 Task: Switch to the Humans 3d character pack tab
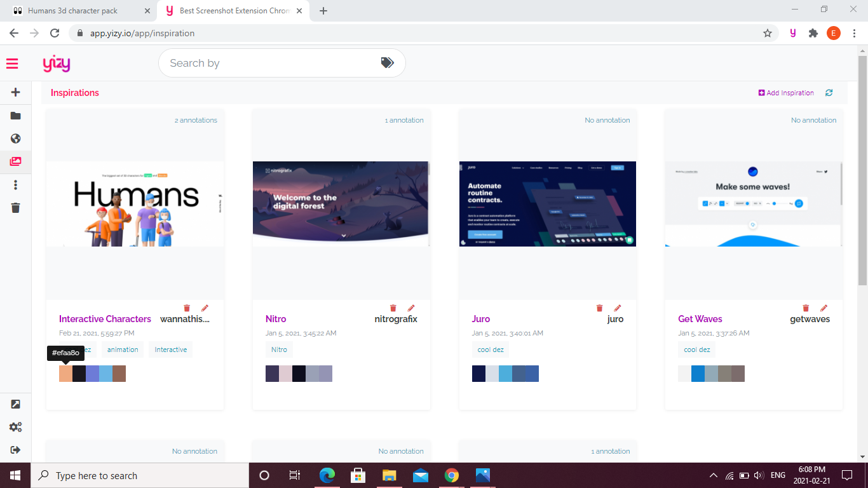coord(79,11)
